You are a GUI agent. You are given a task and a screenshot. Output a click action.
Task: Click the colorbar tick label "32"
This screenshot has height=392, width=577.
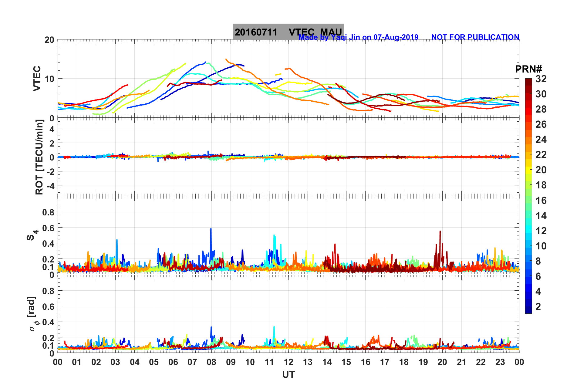(x=541, y=79)
